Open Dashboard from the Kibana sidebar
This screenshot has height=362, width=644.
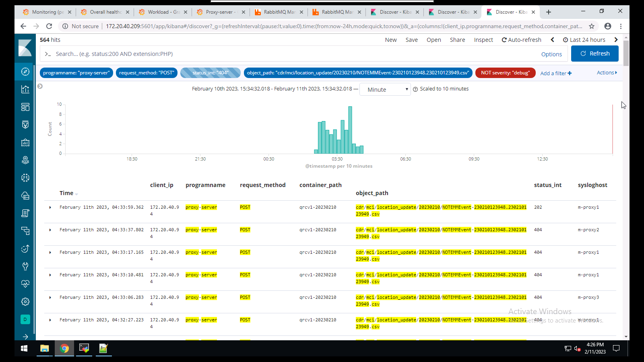25,107
